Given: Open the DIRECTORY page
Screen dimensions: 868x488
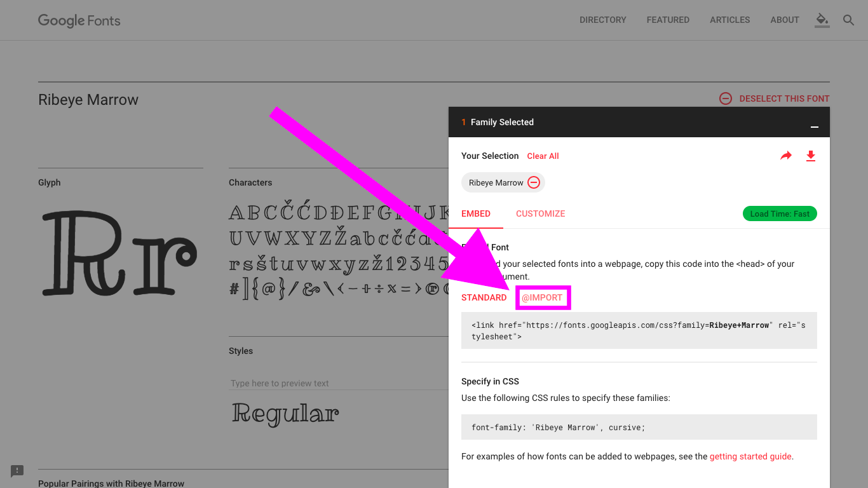Looking at the screenshot, I should pyautogui.click(x=602, y=20).
